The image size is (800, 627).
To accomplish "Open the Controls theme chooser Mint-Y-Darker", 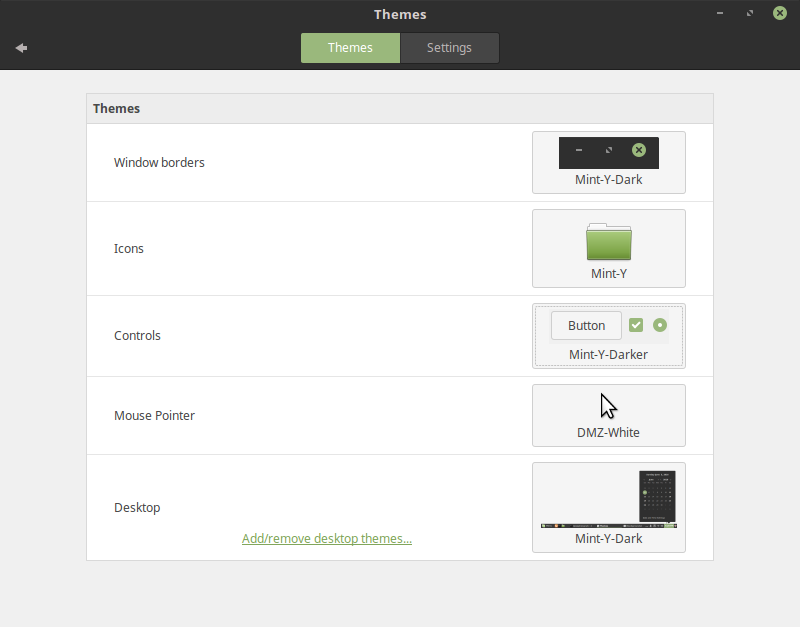I will 609,336.
